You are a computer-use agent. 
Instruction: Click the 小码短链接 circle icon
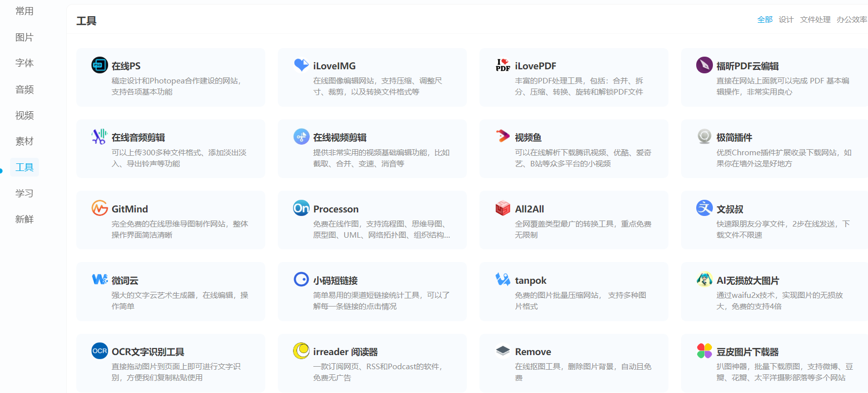[x=301, y=279]
